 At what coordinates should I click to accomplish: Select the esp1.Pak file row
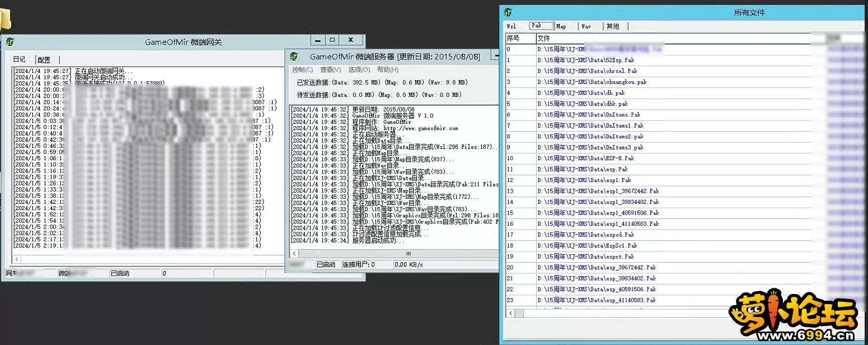[658, 180]
